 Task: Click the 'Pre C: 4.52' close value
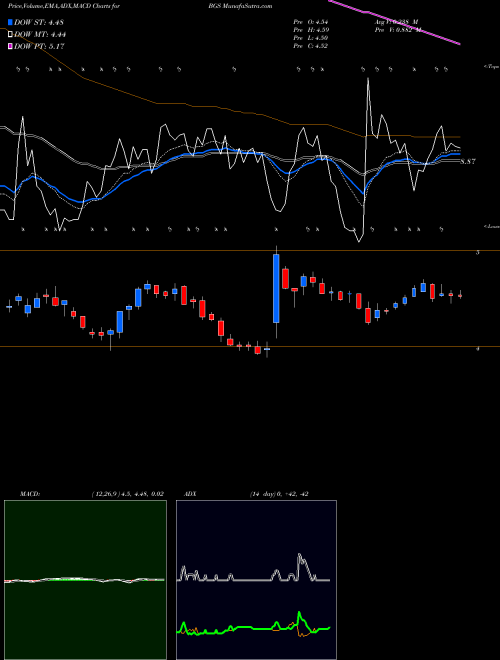coord(311,46)
